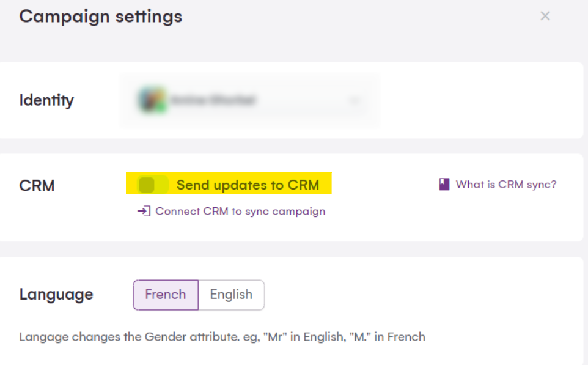Click the yellow highlight bar around CRM toggle
588x365 pixels.
tap(229, 184)
